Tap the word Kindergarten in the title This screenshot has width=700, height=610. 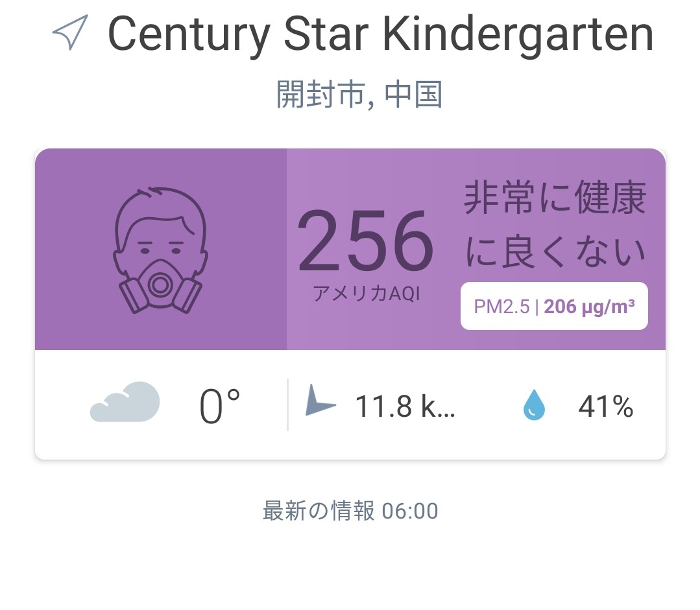518,34
